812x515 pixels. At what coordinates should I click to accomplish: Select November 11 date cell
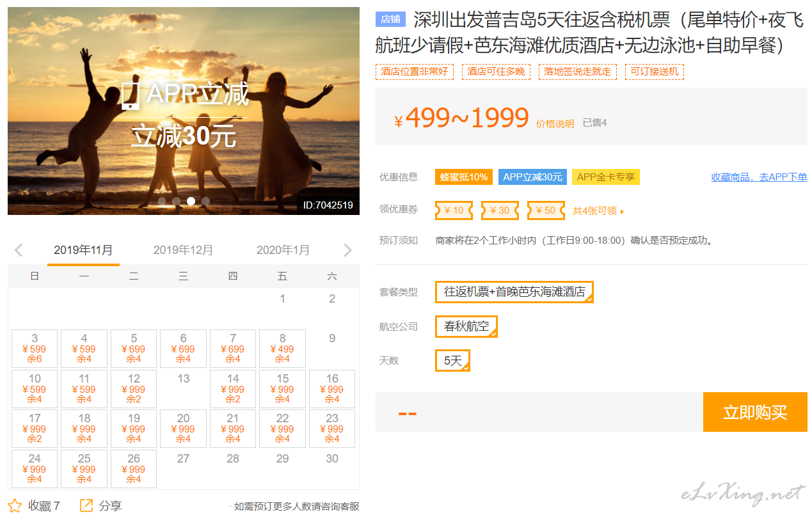pos(84,388)
